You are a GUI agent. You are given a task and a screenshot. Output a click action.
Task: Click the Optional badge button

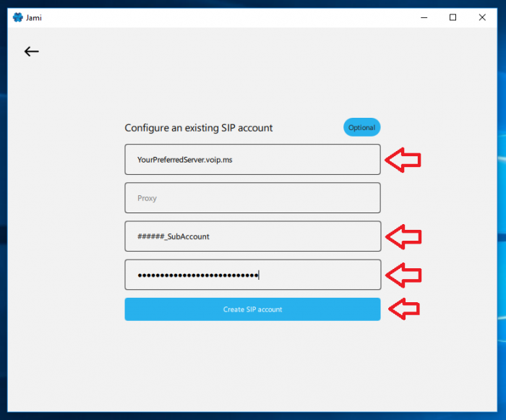(361, 127)
